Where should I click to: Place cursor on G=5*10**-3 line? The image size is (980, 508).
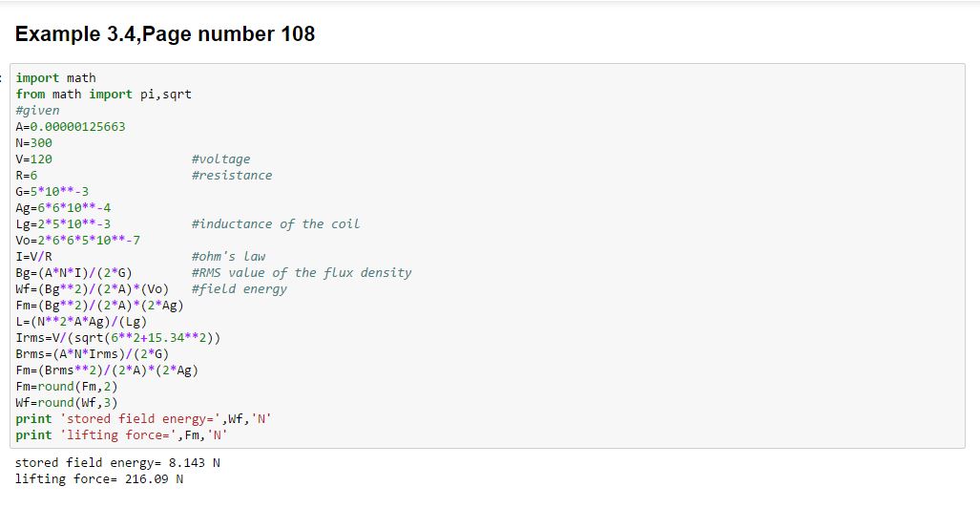pyautogui.click(x=52, y=192)
